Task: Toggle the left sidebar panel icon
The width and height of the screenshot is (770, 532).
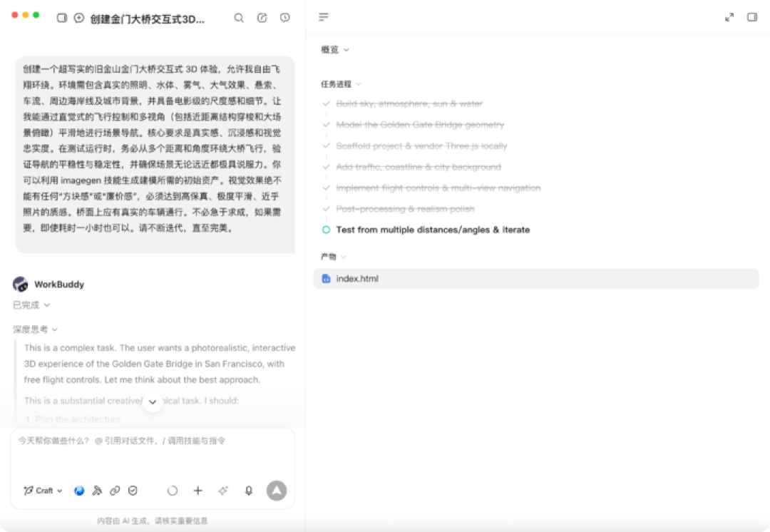Action: tap(62, 18)
